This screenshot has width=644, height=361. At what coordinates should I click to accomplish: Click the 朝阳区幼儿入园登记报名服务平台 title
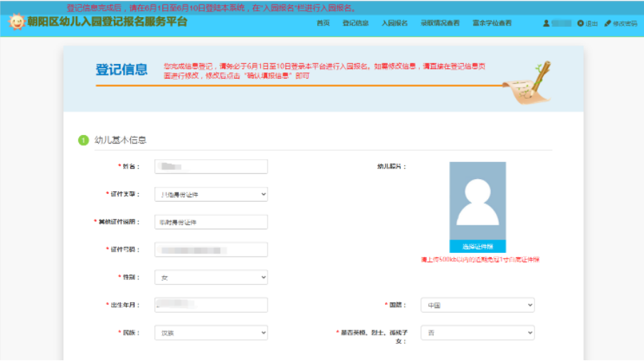tap(107, 22)
